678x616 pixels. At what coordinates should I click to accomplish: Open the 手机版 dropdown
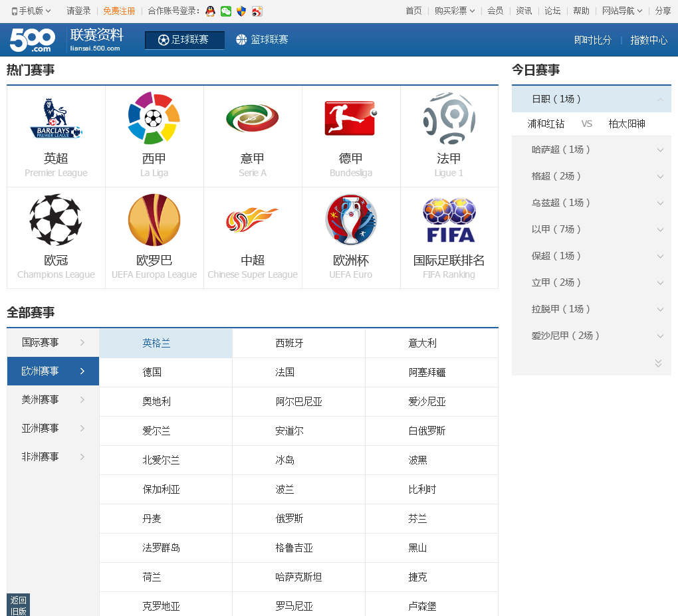(x=31, y=11)
